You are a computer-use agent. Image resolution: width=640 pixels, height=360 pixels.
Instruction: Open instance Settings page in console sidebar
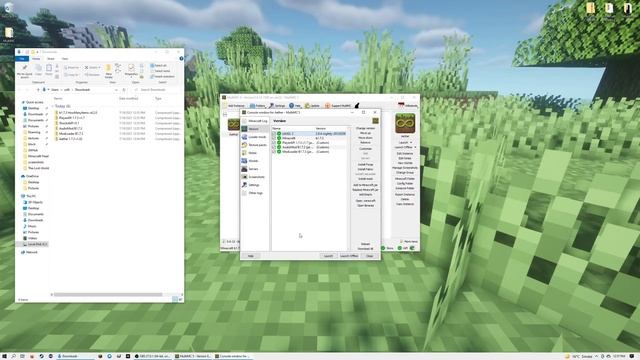254,185
